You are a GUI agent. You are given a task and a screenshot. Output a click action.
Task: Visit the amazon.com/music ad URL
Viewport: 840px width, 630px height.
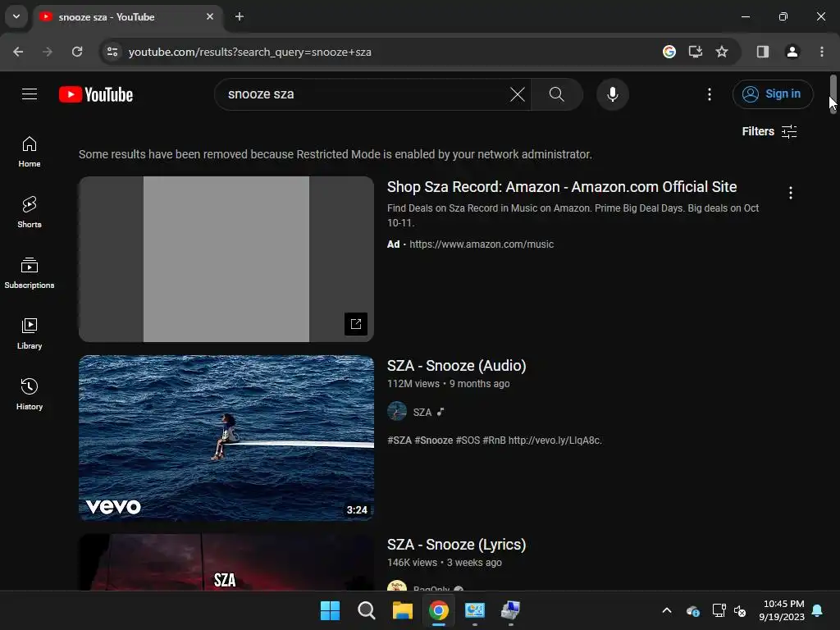tap(481, 244)
